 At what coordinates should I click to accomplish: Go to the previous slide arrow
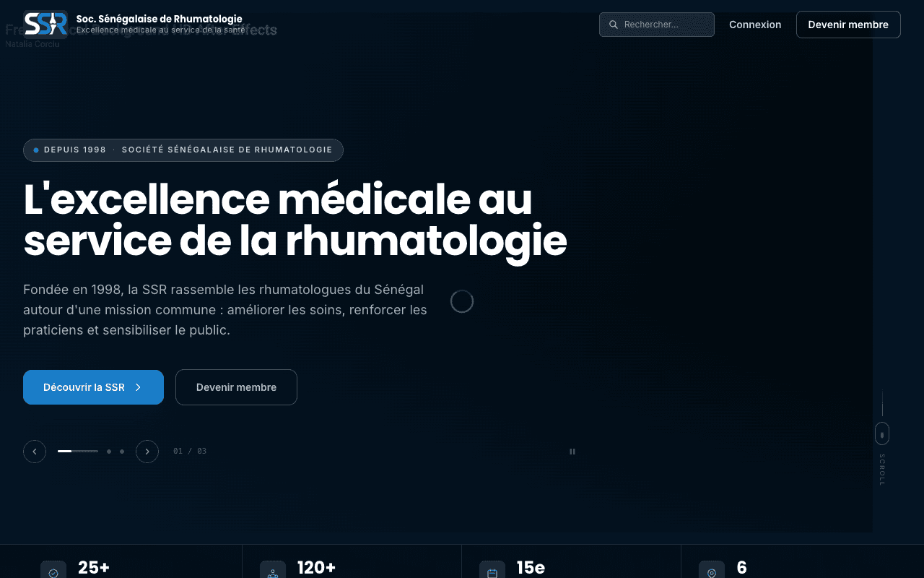[x=35, y=452]
